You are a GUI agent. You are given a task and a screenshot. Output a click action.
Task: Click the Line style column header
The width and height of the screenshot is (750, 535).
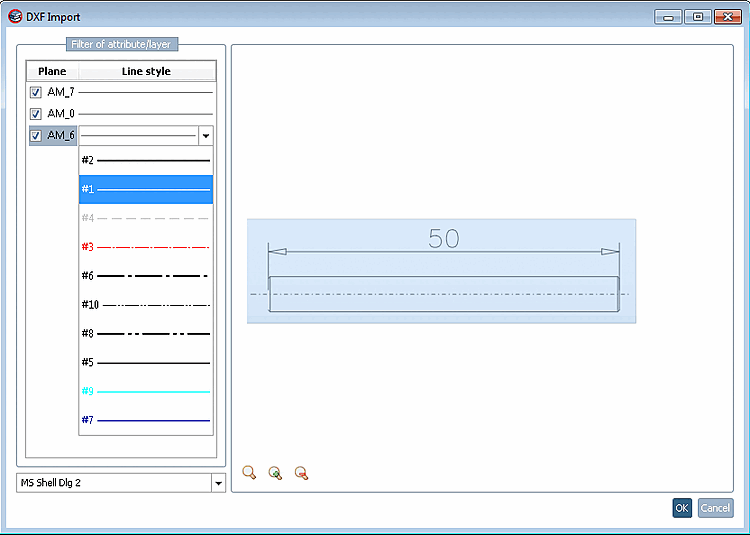(147, 71)
